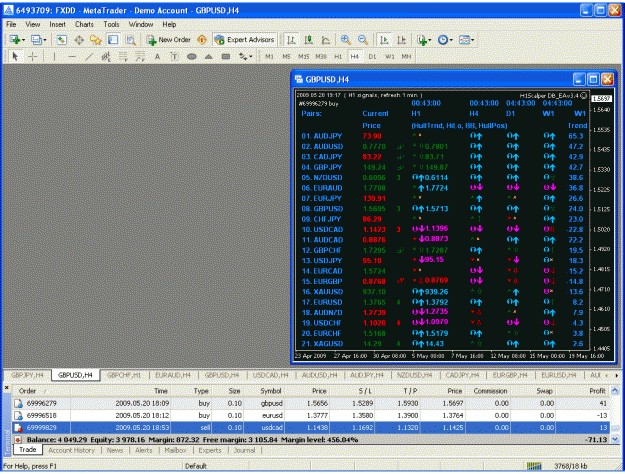This screenshot has width=625, height=474.
Task: Toggle the Terminal panel icon
Action: coord(113,40)
